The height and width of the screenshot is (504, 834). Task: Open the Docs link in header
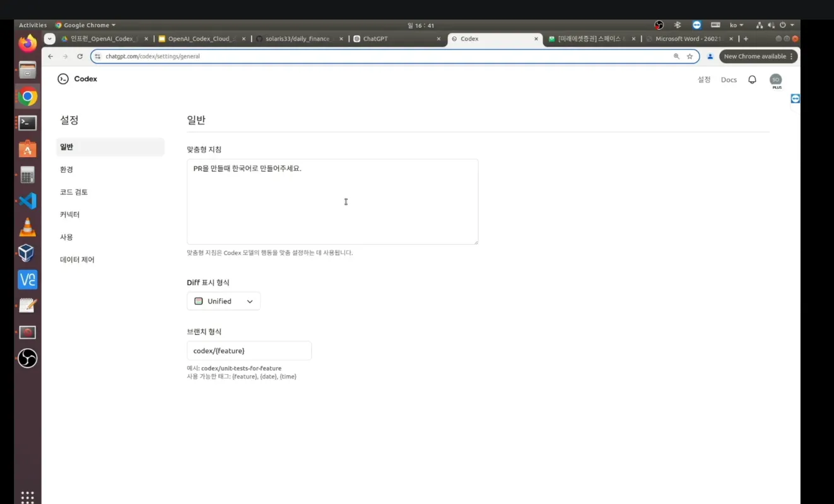729,79
